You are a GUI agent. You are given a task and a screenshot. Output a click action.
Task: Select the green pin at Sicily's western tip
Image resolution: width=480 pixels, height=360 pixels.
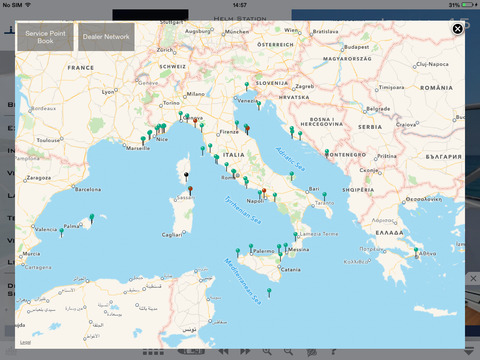tap(238, 252)
